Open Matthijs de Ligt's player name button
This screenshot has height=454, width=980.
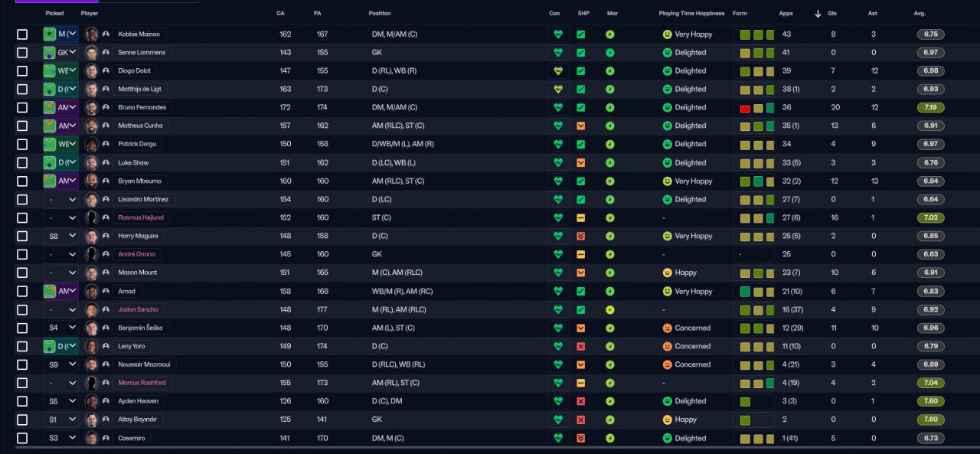click(140, 90)
